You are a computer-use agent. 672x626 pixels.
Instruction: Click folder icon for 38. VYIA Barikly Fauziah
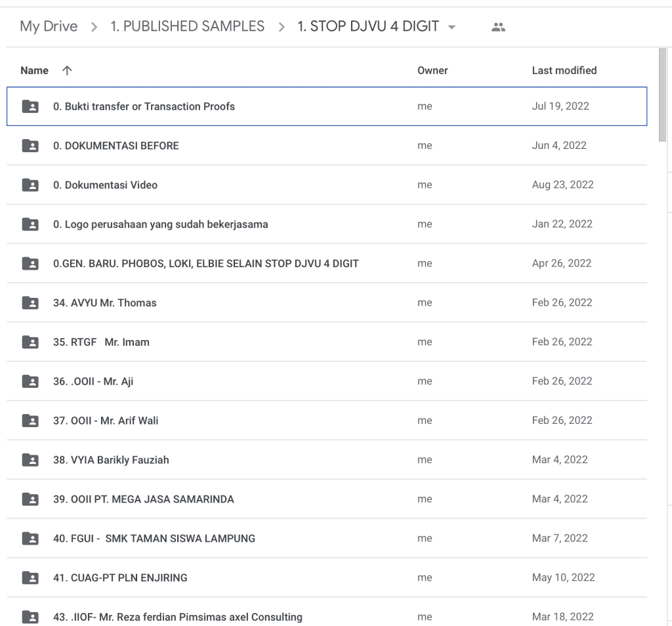30,460
